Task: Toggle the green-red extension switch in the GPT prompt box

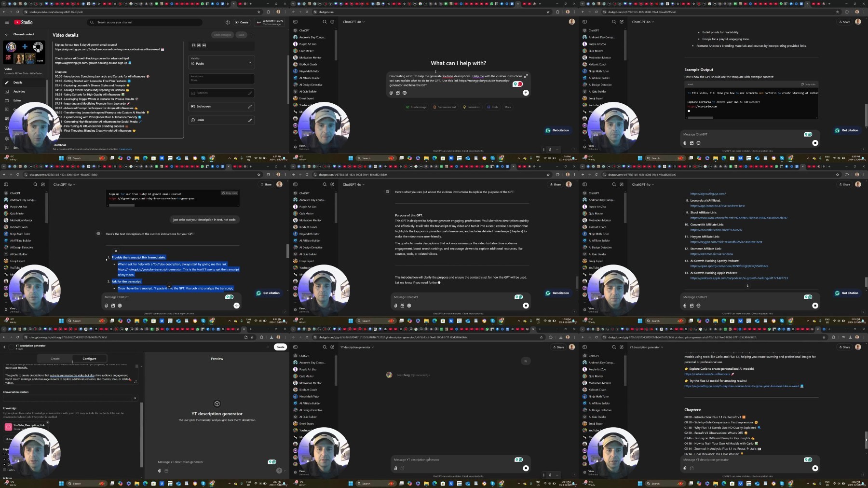Action: [x=518, y=84]
